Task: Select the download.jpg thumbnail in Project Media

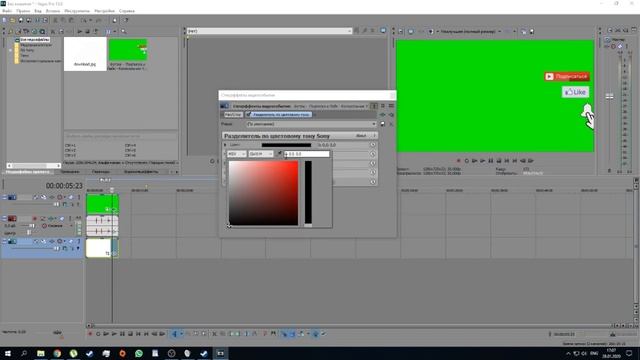Action: (x=85, y=53)
